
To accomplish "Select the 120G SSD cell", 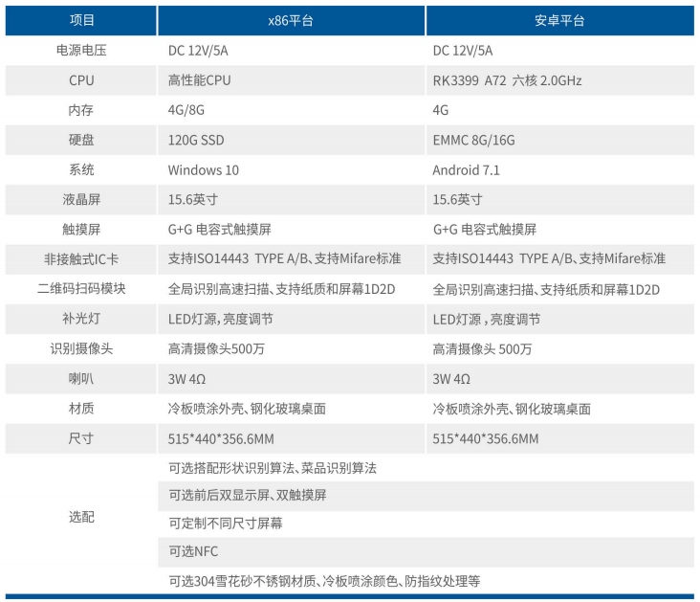I will click(196, 140).
